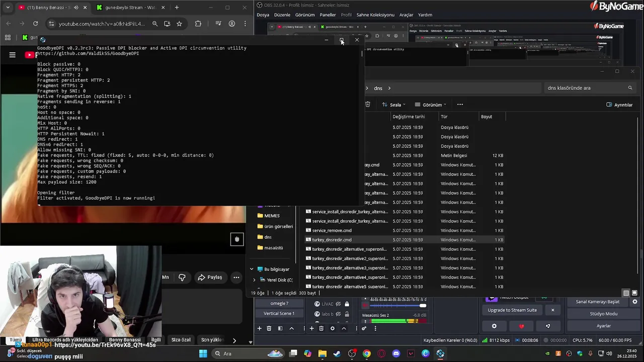Toggle the Ayrıntılar details pane

[x=619, y=105]
